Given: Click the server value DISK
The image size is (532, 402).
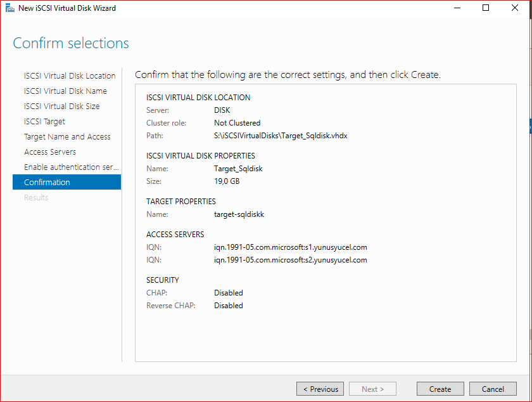Looking at the screenshot, I should point(222,110).
